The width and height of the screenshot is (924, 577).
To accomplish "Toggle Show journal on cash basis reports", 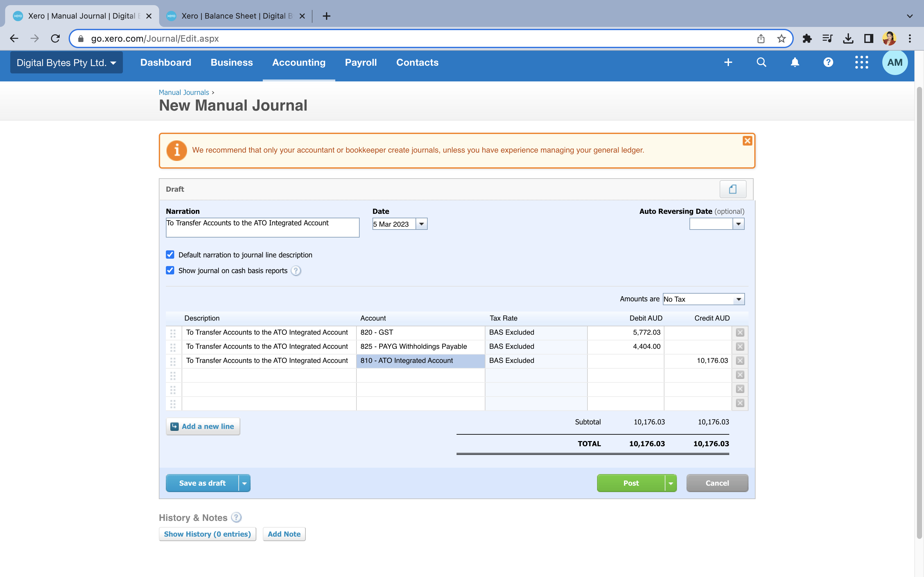I will pyautogui.click(x=170, y=270).
